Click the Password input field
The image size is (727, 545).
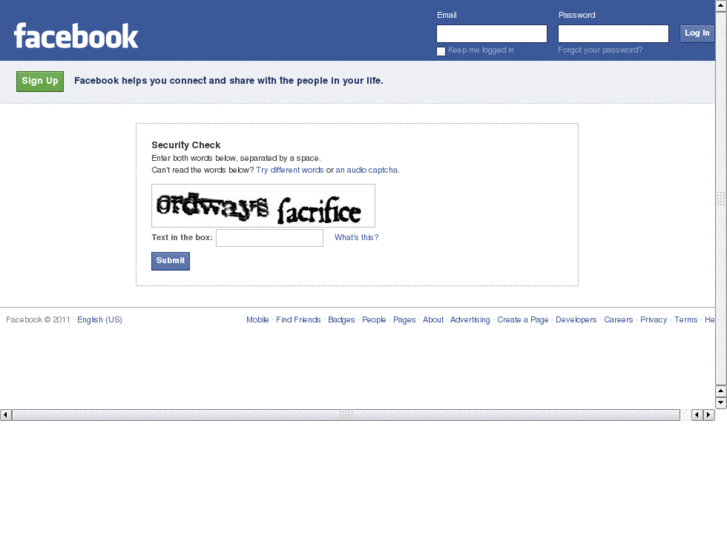point(613,33)
